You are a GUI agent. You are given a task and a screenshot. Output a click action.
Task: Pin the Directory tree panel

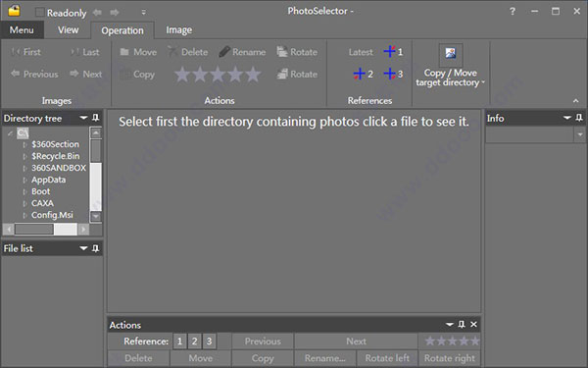(96, 118)
